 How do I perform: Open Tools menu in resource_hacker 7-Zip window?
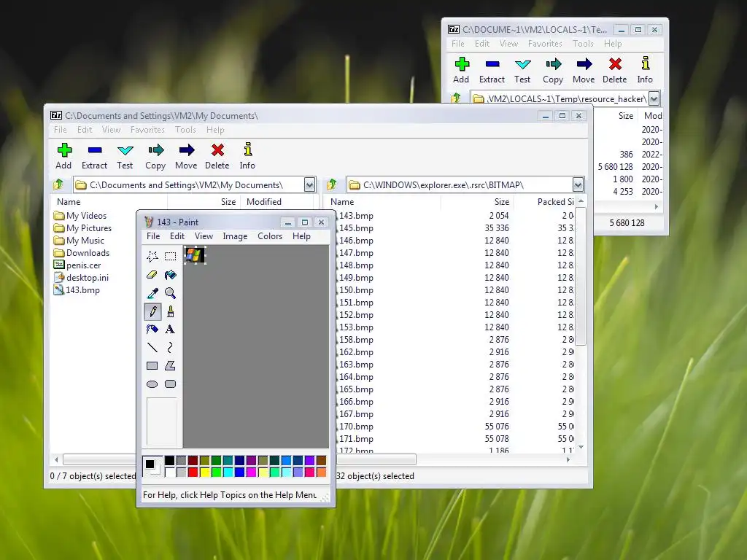tap(583, 43)
